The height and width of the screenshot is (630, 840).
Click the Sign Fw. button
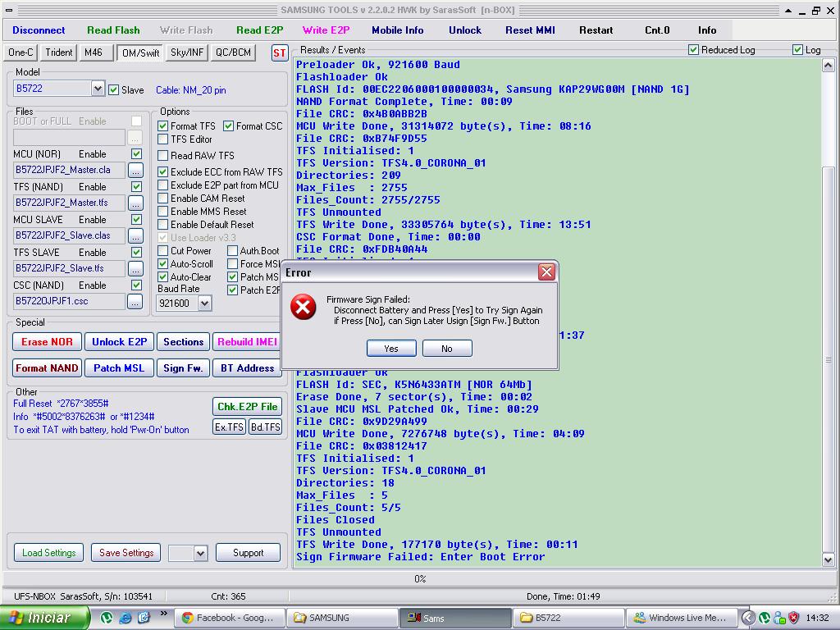point(183,368)
